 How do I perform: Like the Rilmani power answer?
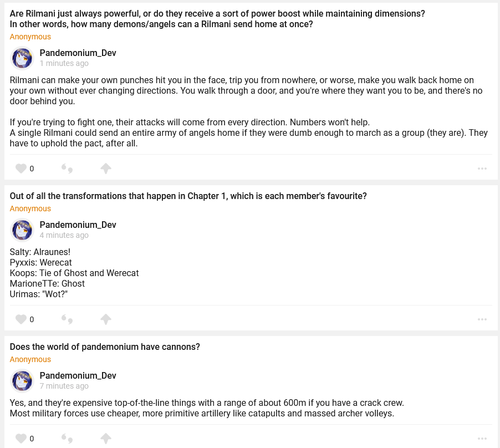point(21,169)
